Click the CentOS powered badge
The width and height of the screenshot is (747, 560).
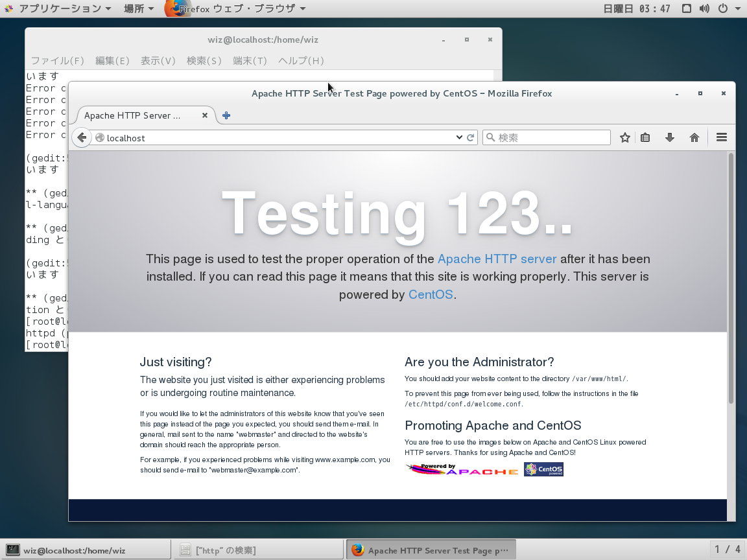[543, 469]
